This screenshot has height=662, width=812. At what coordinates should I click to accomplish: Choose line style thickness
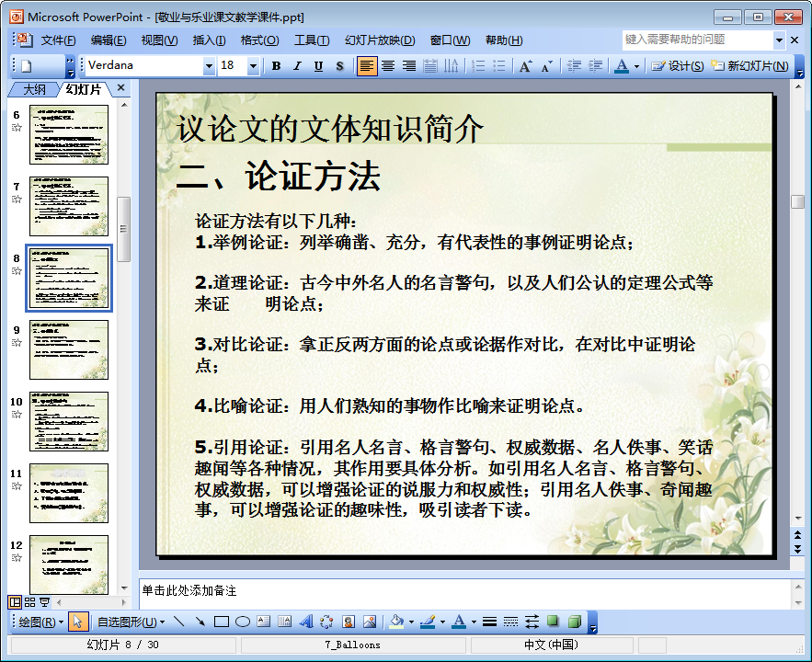click(489, 622)
